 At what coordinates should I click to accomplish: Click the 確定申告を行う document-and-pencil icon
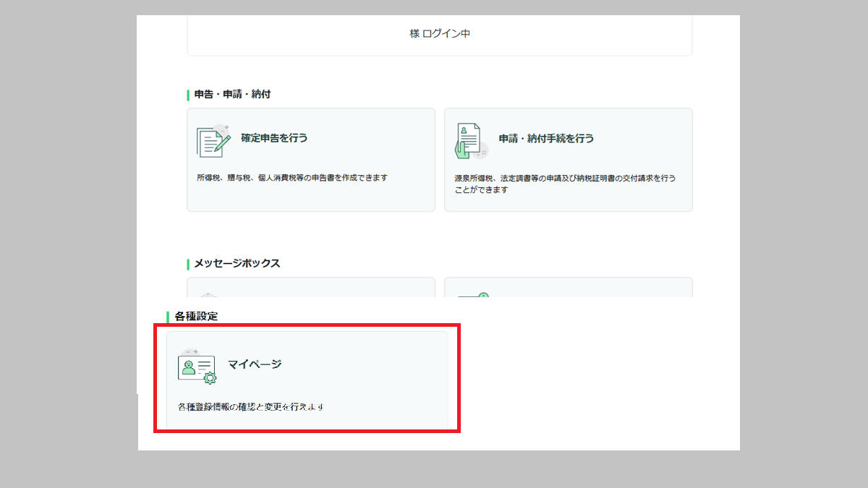pos(213,141)
